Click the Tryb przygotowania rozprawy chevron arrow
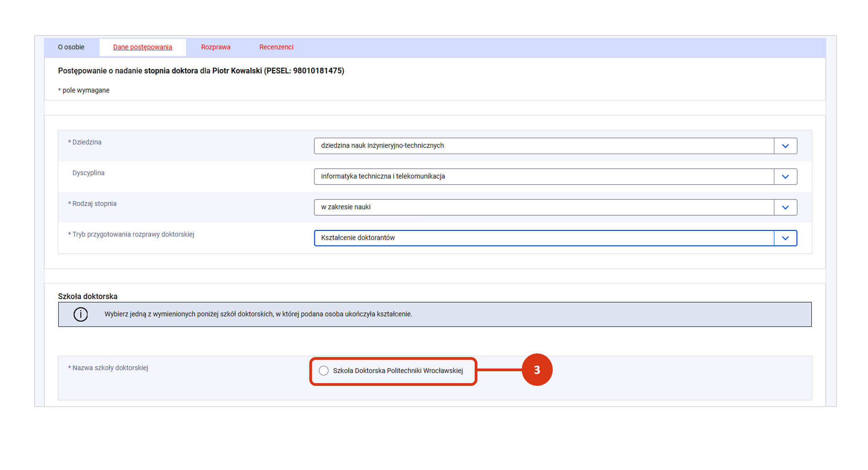This screenshot has width=868, height=470. click(x=785, y=238)
